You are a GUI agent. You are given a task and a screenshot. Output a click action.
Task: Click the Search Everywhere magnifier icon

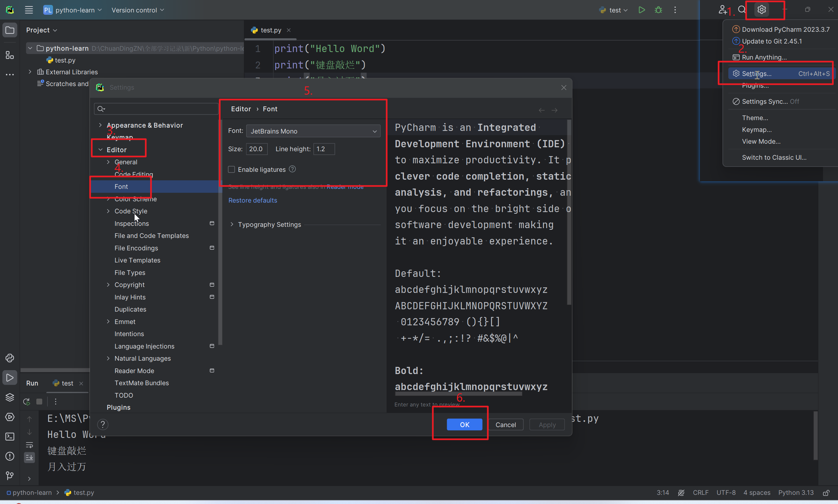click(742, 10)
